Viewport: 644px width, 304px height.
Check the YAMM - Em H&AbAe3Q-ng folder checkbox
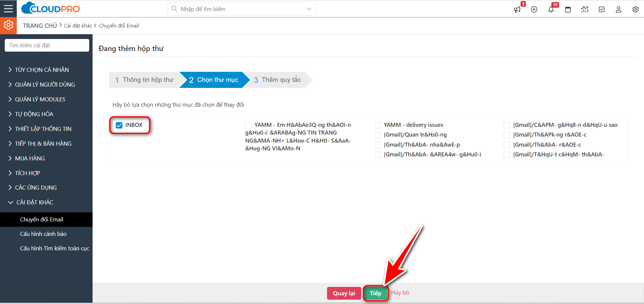248,125
